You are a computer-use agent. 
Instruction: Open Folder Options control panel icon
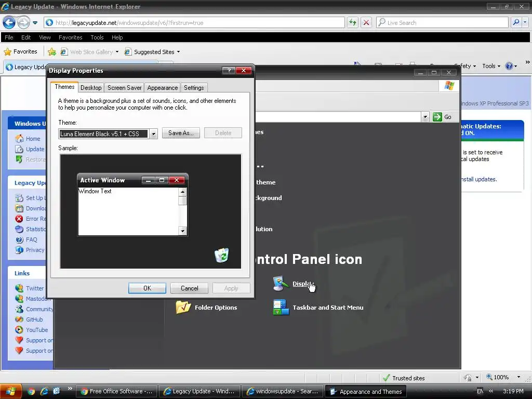[206, 308]
